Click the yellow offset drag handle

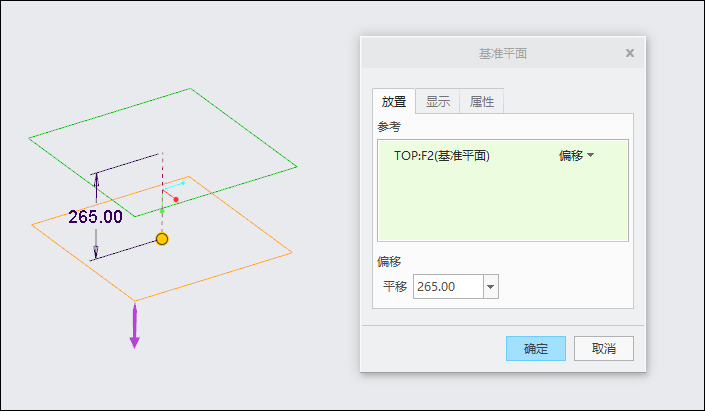click(162, 239)
